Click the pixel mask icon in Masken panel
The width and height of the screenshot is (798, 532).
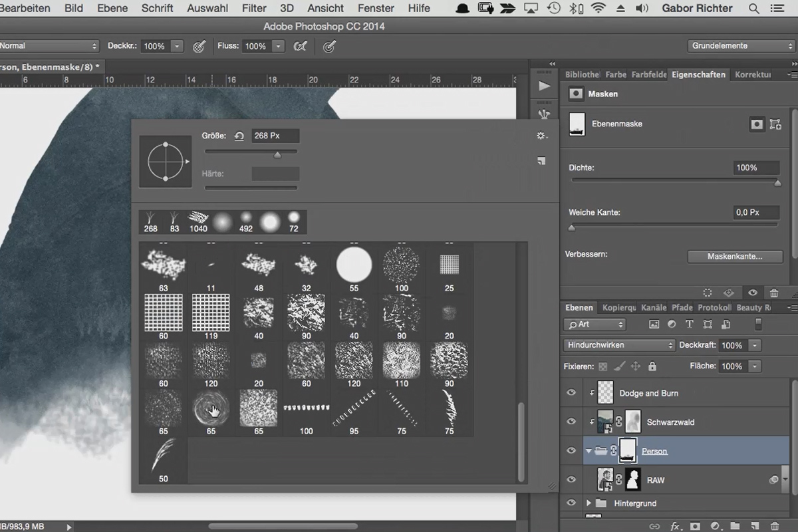pos(757,124)
